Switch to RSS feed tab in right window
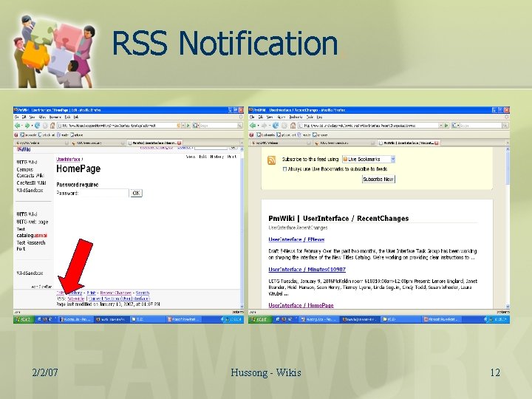The image size is (532, 399). point(344,143)
